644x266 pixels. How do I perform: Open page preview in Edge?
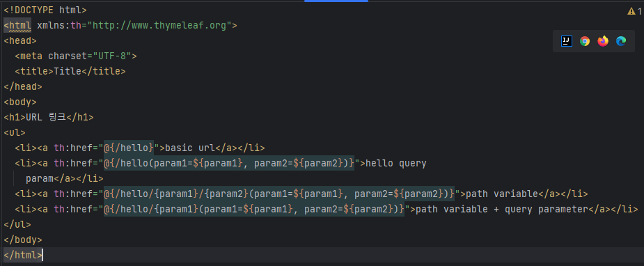pyautogui.click(x=620, y=41)
